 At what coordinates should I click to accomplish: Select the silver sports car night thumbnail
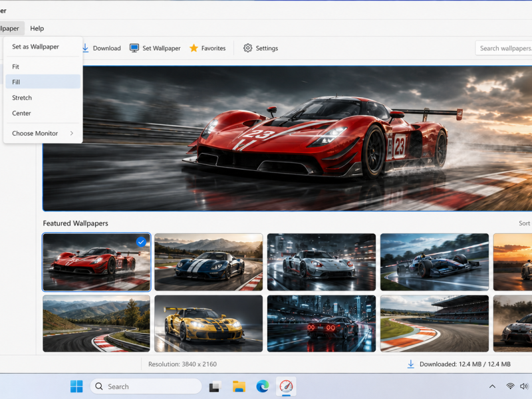pyautogui.click(x=321, y=262)
